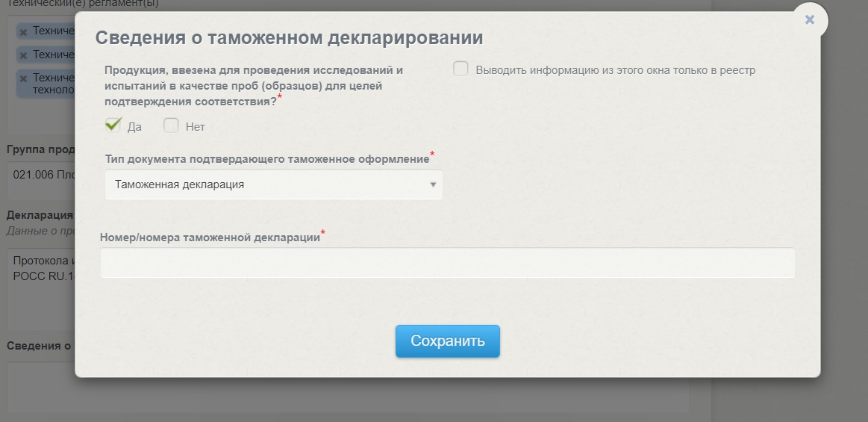Click the empty text area under 'Сведения о'

[x=41, y=387]
